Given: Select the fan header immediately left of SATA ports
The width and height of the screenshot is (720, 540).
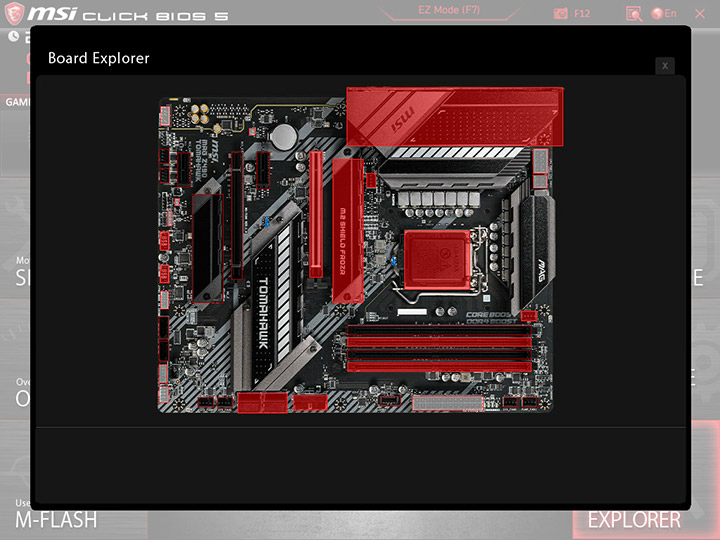Looking at the screenshot, I should pos(225,403).
